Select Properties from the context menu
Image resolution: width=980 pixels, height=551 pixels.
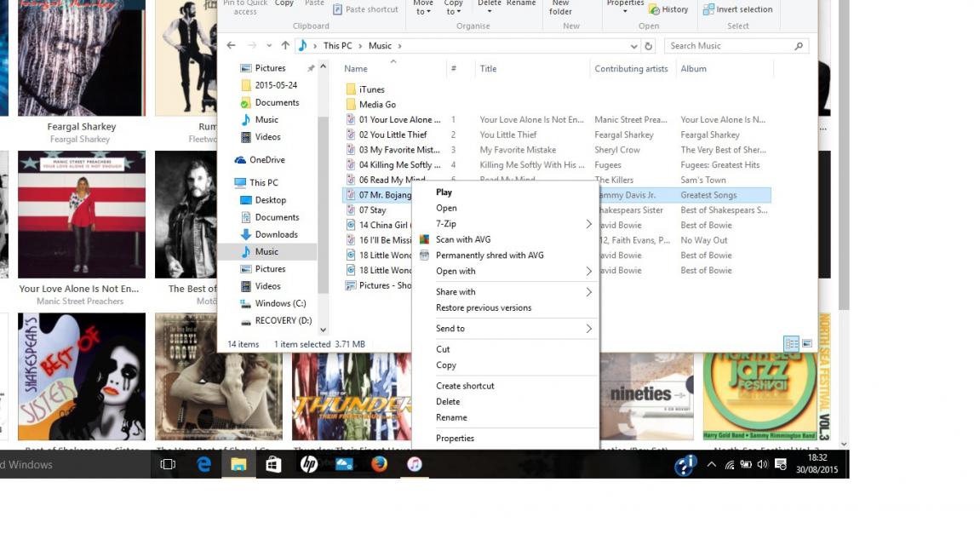click(x=455, y=438)
